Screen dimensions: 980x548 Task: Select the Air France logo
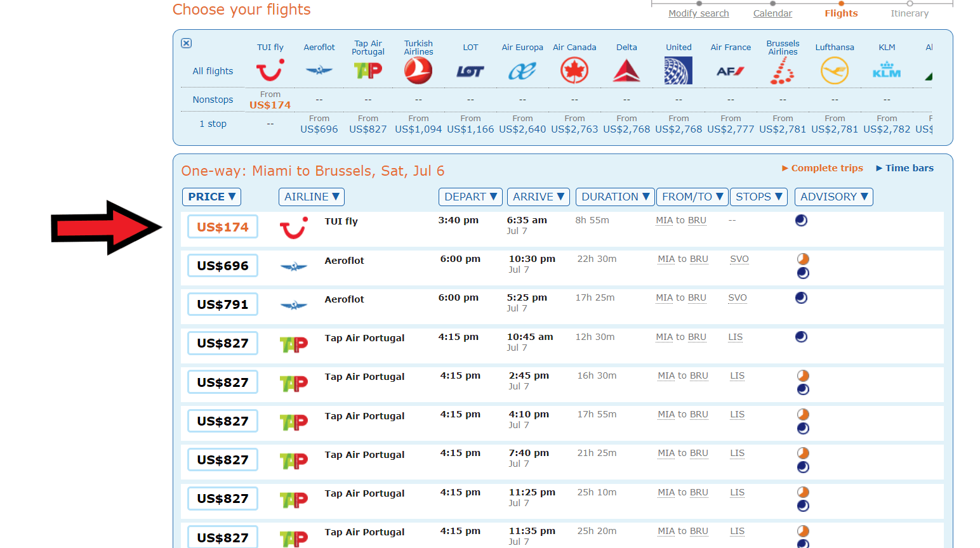731,71
